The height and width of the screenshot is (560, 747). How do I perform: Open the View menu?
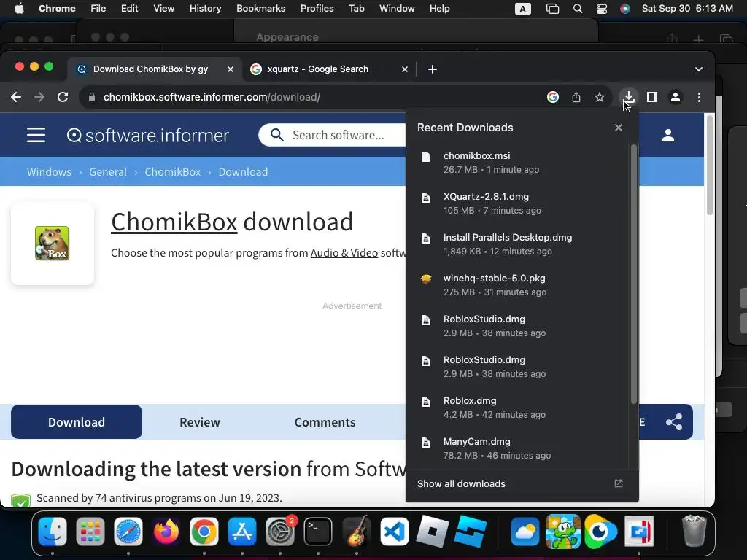pos(163,9)
